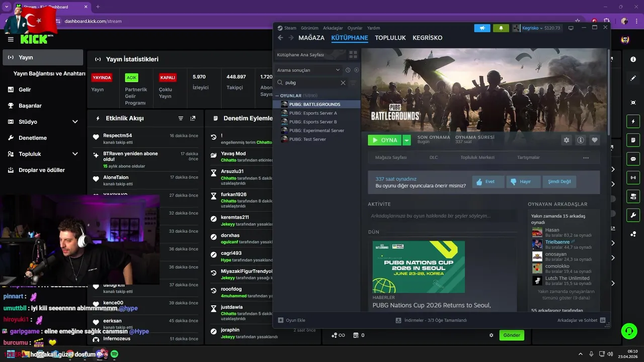This screenshot has width=644, height=362.
Task: Open PUBG Nations Cup news thumbnail
Action: (x=419, y=267)
